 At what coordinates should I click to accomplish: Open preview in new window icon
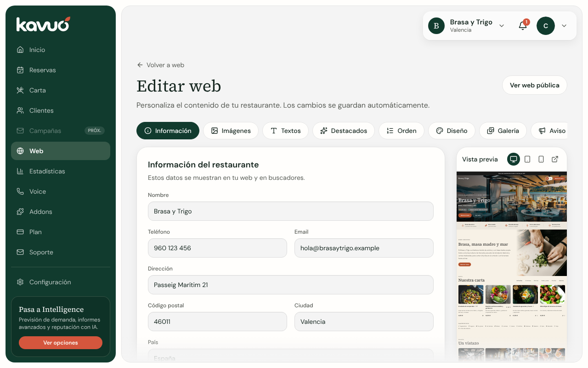click(x=555, y=159)
